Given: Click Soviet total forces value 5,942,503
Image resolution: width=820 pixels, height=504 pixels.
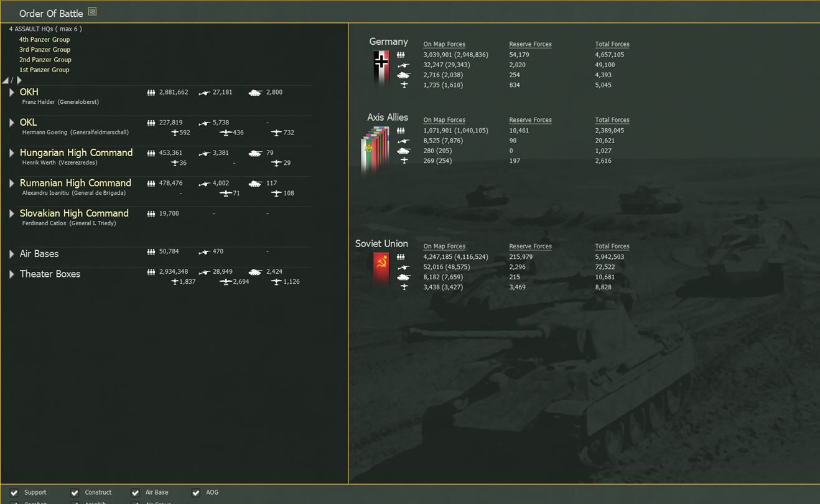Looking at the screenshot, I should click(x=610, y=257).
